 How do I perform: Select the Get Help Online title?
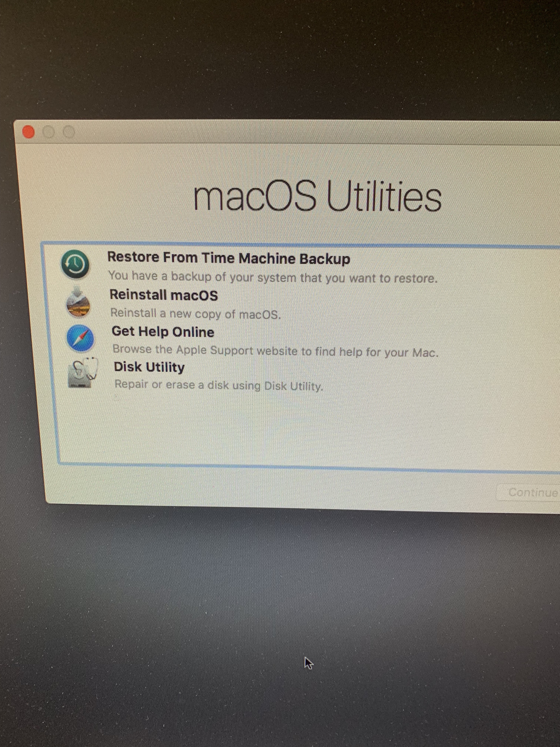[x=163, y=332]
